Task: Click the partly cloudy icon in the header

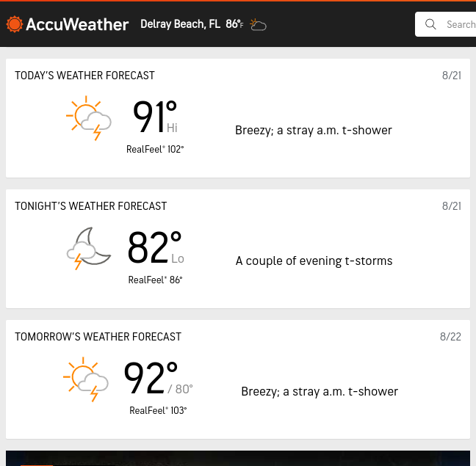Action: (258, 24)
